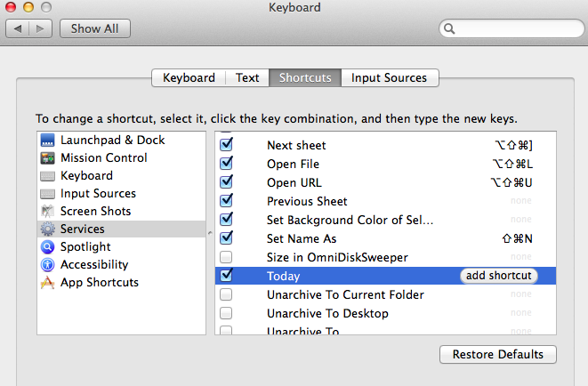588x386 pixels.
Task: Click the Mission Control icon
Action: (x=47, y=158)
